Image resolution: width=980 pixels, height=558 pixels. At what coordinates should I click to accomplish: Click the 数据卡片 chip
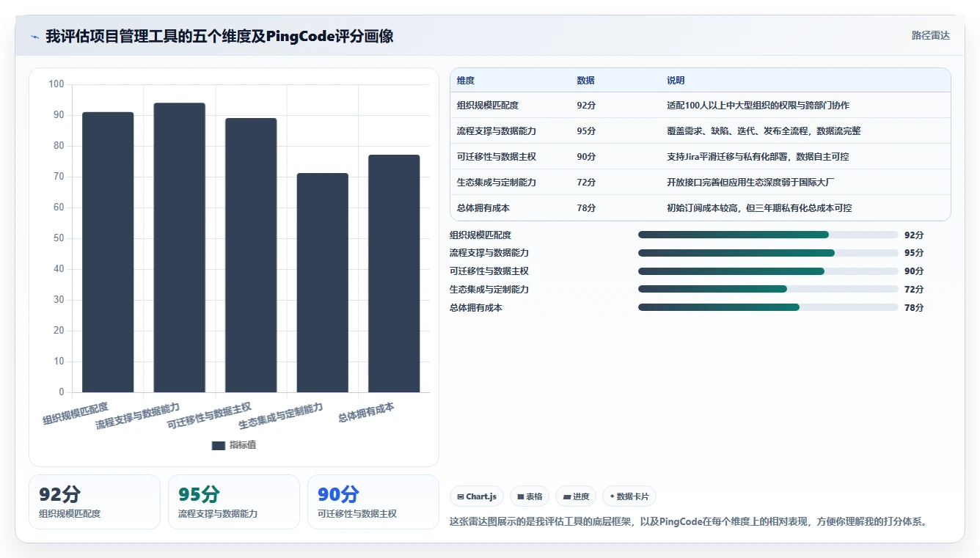click(x=629, y=496)
